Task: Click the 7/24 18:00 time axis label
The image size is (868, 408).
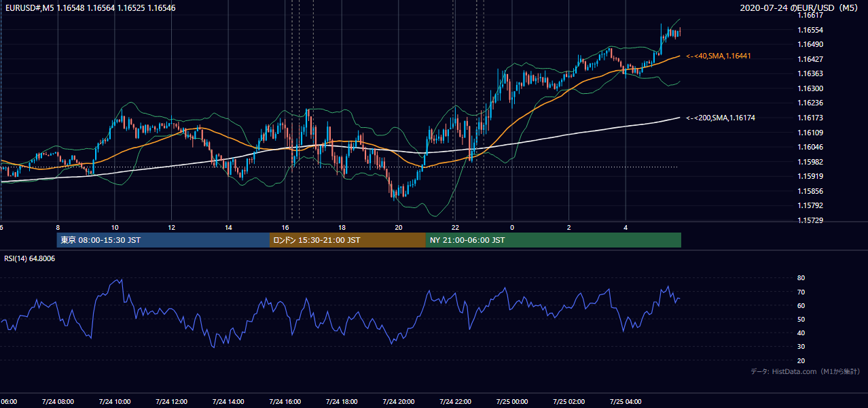Action: (342, 401)
